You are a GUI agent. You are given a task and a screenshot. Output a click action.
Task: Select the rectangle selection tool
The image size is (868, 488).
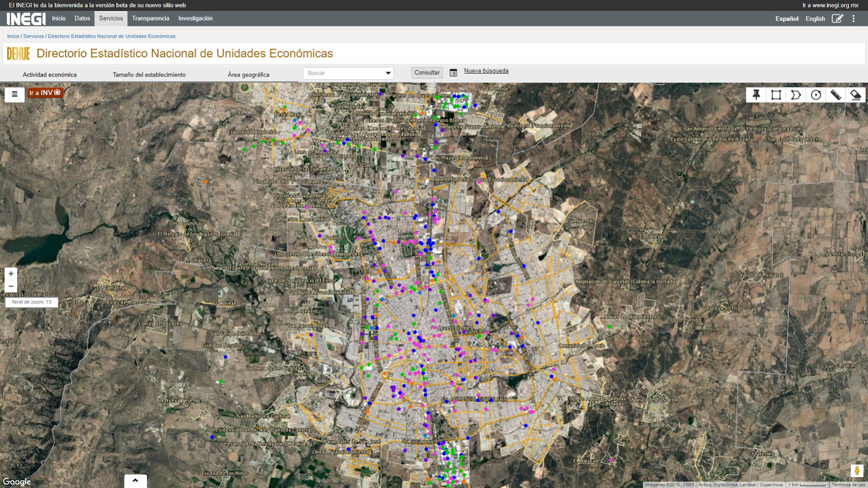776,95
